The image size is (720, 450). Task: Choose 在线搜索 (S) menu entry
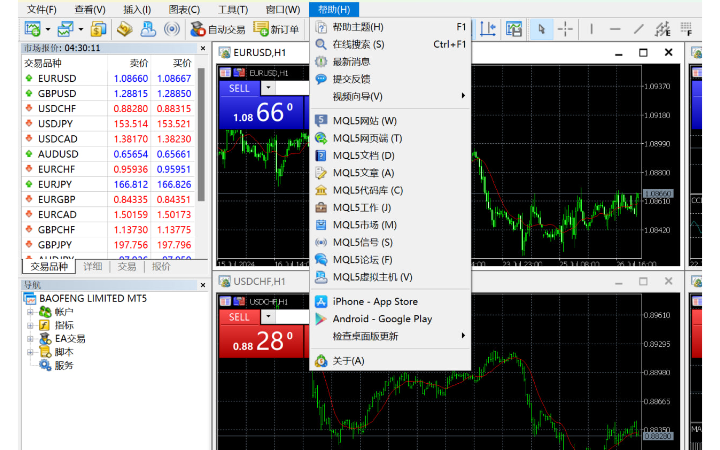[x=390, y=45]
